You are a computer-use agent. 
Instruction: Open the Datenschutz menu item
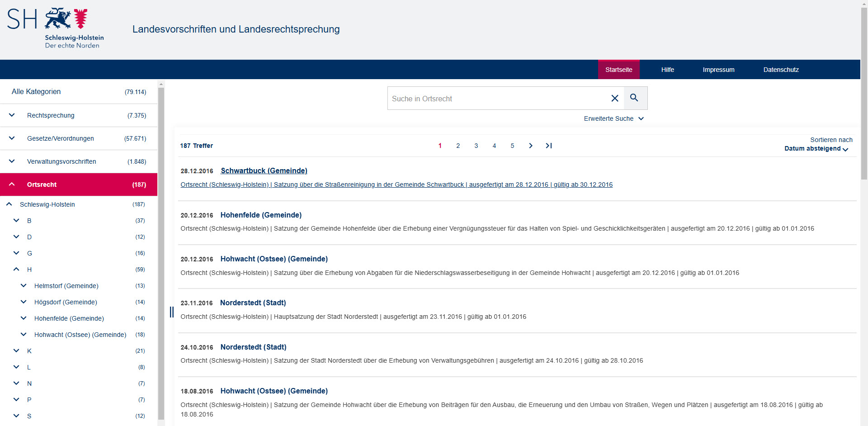781,70
